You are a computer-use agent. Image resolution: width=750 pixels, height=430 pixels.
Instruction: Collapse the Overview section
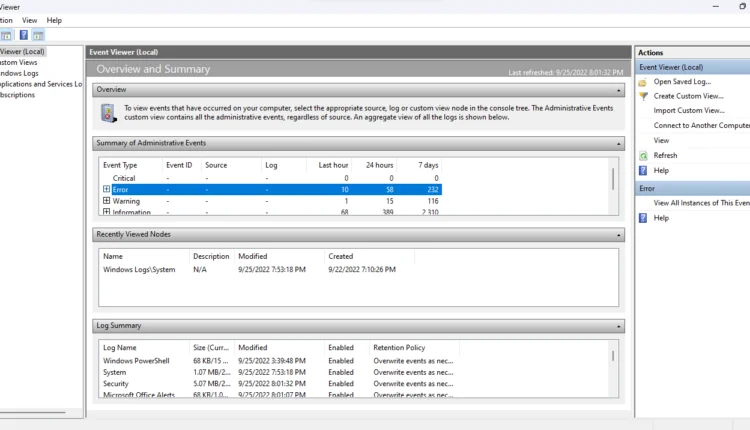[620, 90]
